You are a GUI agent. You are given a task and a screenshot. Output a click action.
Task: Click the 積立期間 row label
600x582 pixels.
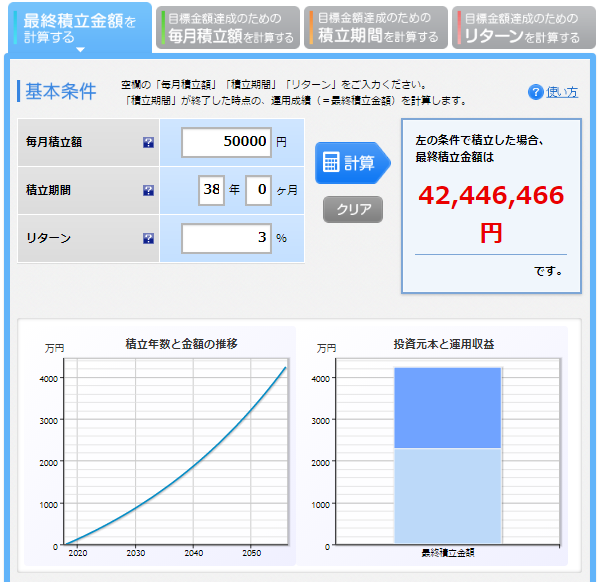point(48,190)
